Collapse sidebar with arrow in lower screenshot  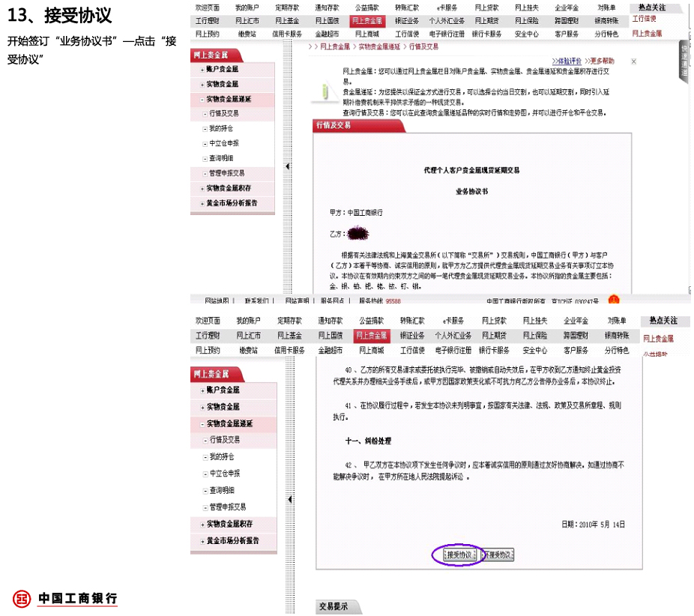tap(290, 499)
